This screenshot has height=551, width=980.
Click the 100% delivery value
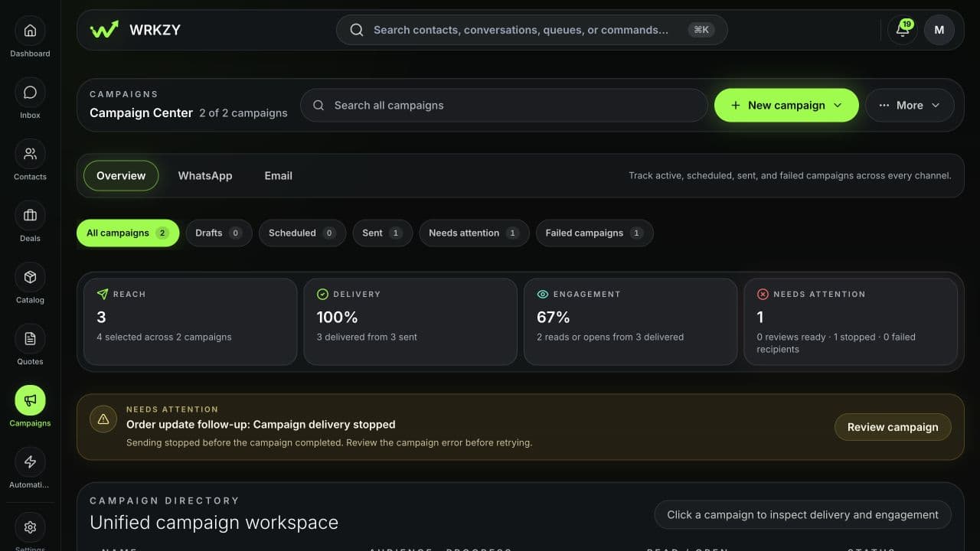(337, 317)
